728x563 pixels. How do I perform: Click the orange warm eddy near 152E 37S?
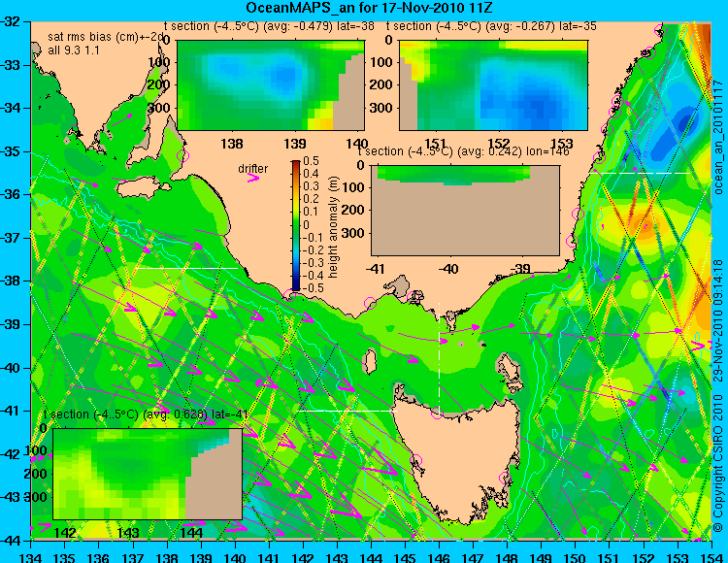(644, 225)
